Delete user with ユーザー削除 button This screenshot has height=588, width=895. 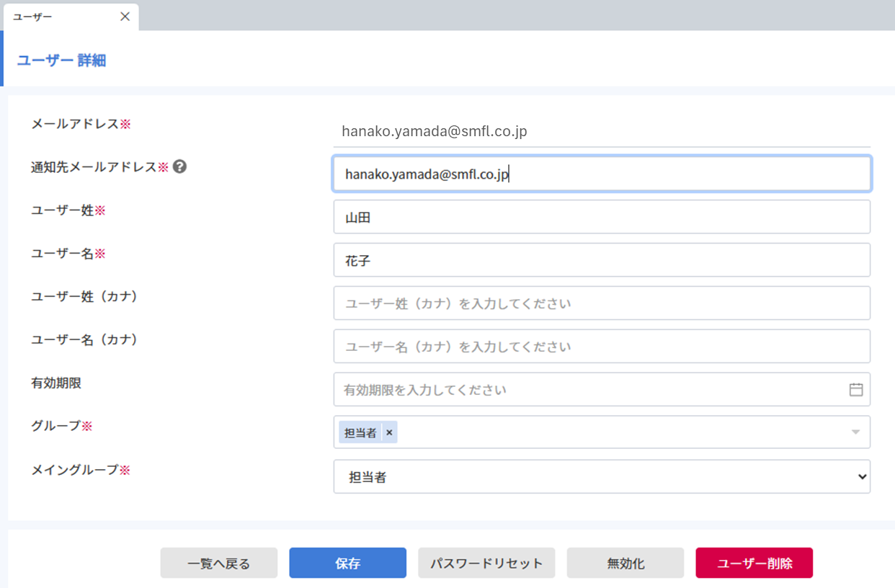tap(754, 563)
